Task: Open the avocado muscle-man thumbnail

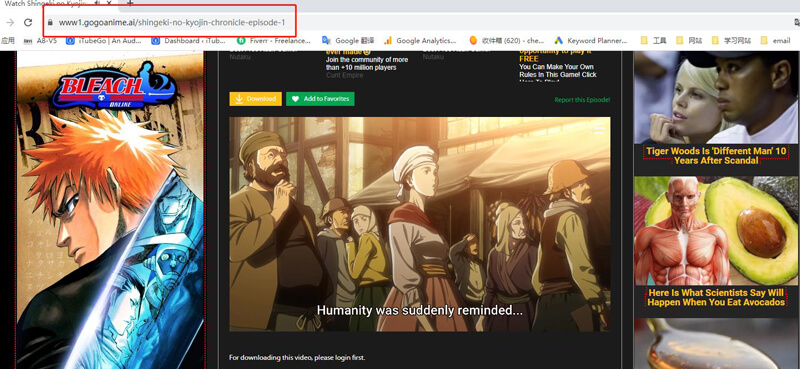Action: 717,231
